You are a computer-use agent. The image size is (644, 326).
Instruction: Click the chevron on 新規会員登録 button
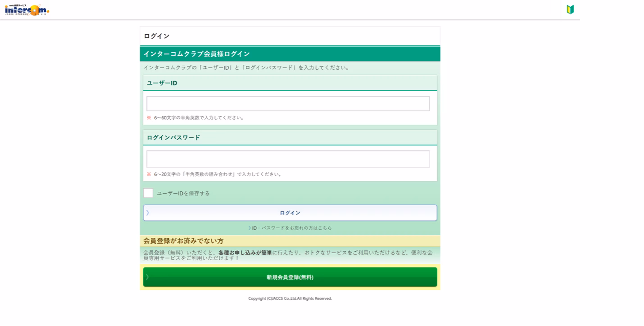click(147, 277)
